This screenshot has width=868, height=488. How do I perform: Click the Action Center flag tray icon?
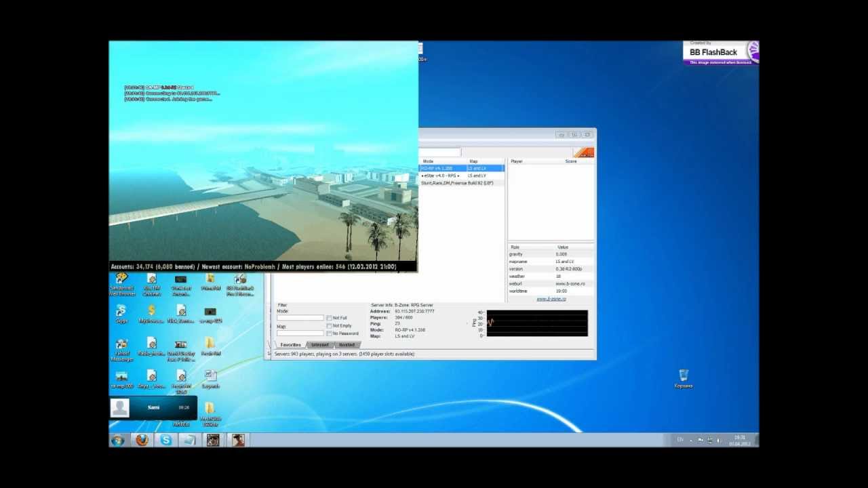701,440
